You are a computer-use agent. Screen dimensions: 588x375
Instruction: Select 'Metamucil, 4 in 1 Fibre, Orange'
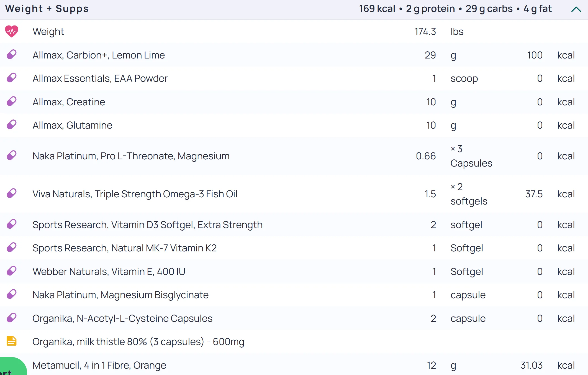(x=99, y=365)
